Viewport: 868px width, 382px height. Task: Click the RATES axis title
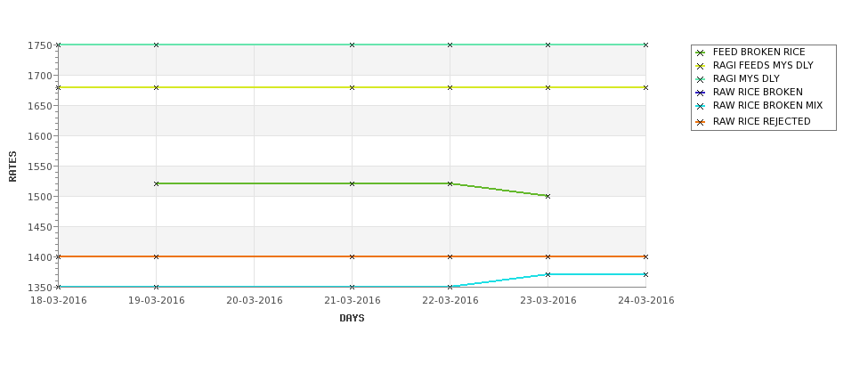point(12,167)
